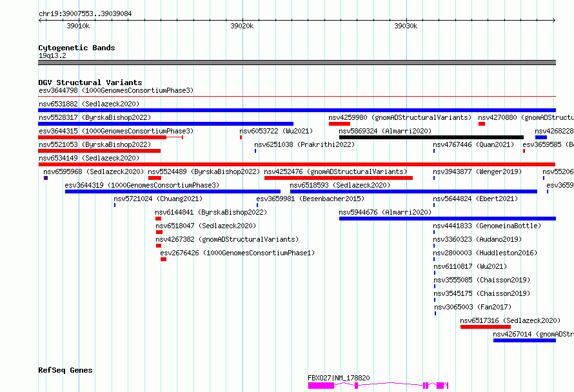
Task: Open the nsv5528317 (ByrskaBishop2022) variant
Action: [95, 117]
